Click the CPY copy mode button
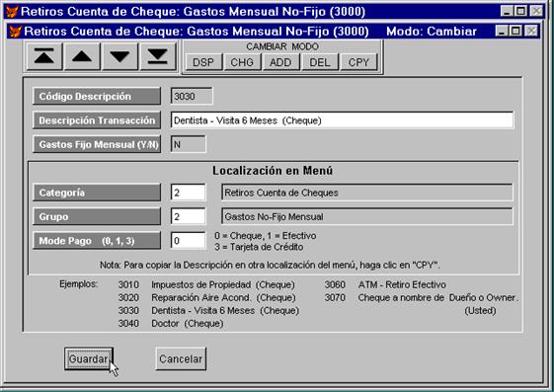The image size is (554, 392). click(x=358, y=62)
